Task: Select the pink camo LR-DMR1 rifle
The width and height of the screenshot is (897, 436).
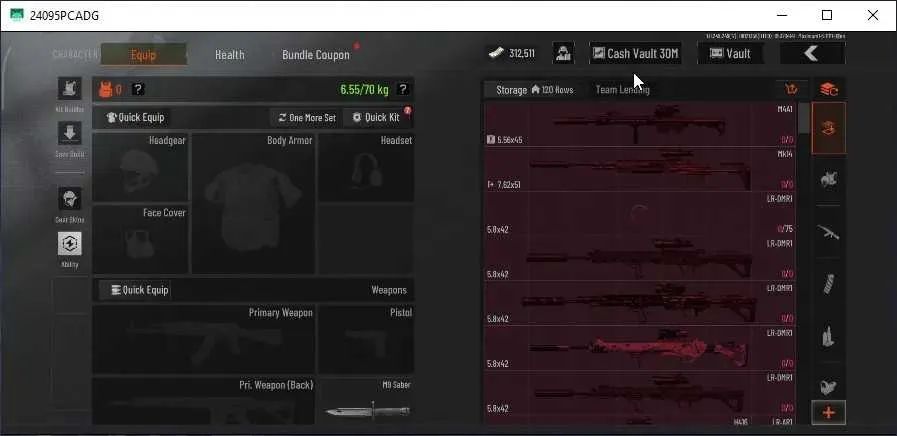Action: [640, 348]
